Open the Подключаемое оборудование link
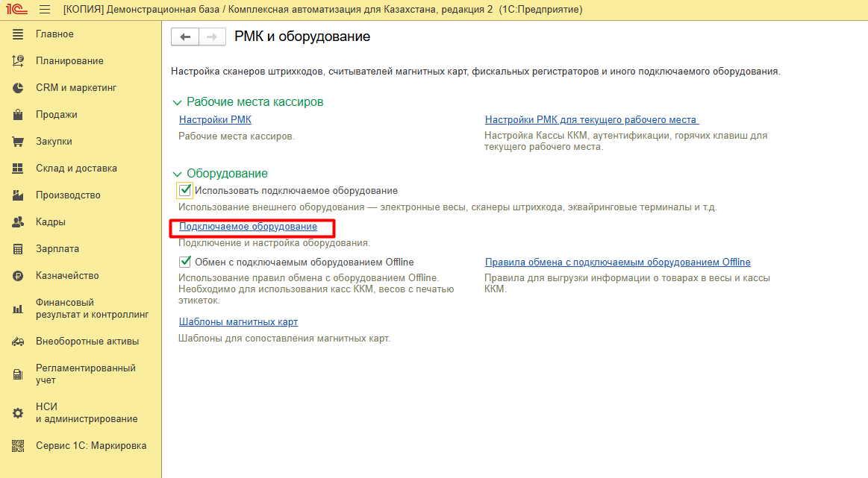The image size is (868, 478). coord(248,227)
